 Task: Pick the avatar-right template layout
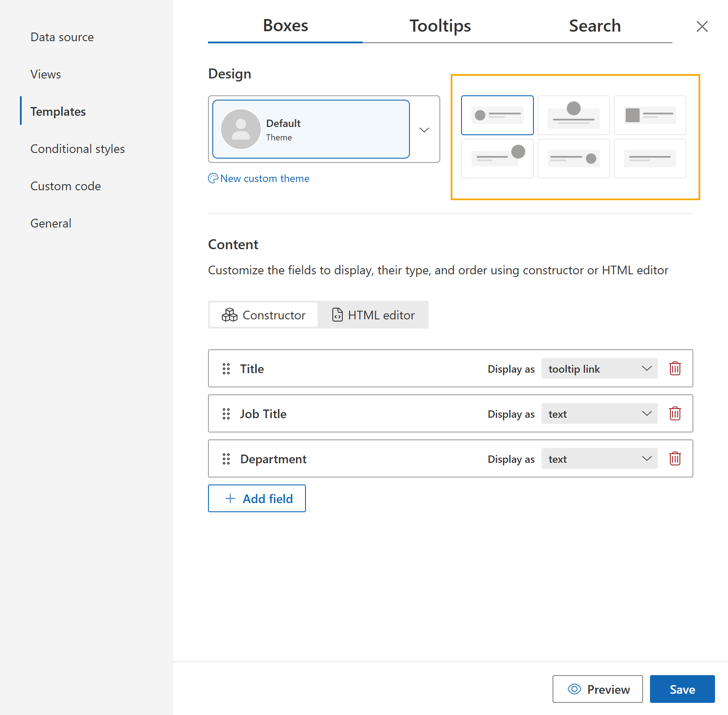497,159
